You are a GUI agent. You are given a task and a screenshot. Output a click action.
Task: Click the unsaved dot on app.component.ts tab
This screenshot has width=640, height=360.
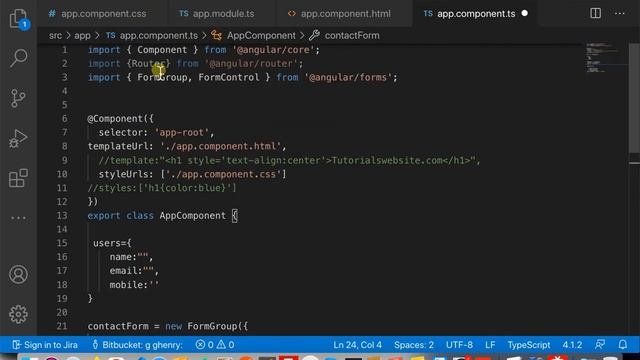click(524, 13)
